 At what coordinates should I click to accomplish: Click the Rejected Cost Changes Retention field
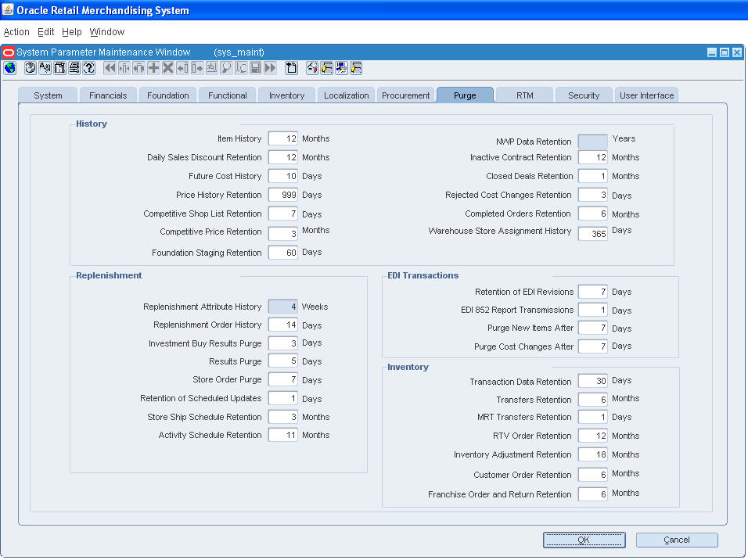593,195
